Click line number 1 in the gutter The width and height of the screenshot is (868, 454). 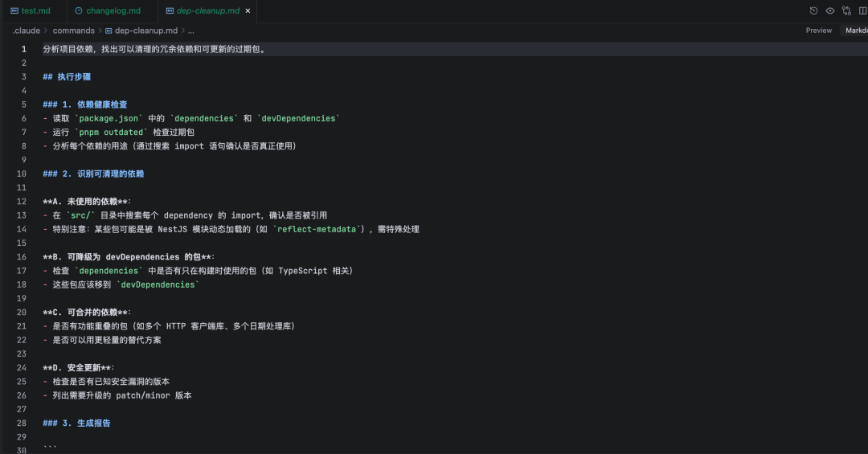pyautogui.click(x=24, y=49)
